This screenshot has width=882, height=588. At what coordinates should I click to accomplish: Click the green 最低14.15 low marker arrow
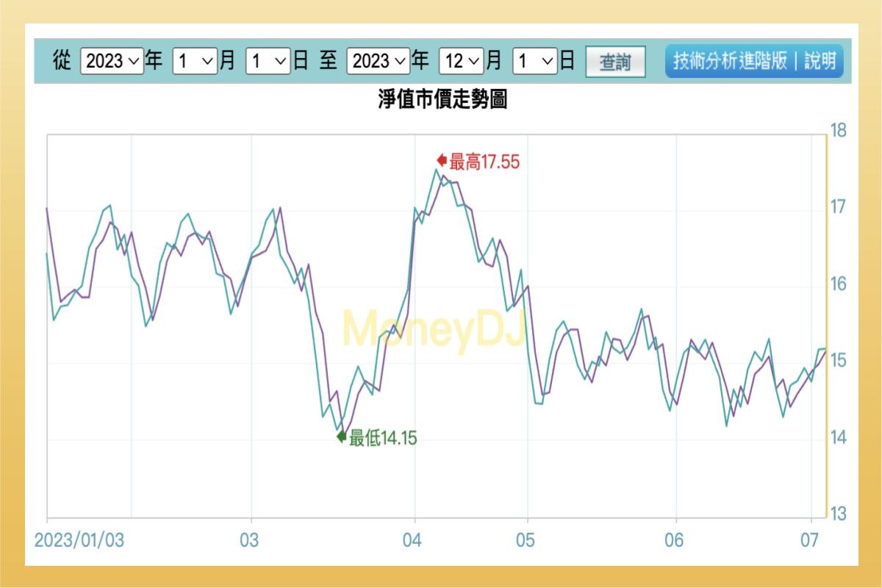click(x=342, y=437)
